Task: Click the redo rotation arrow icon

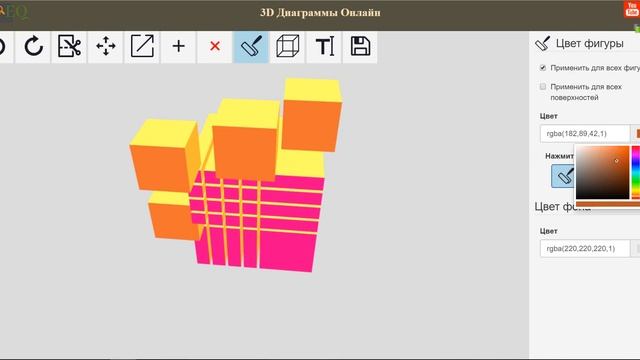Action: 33,46
